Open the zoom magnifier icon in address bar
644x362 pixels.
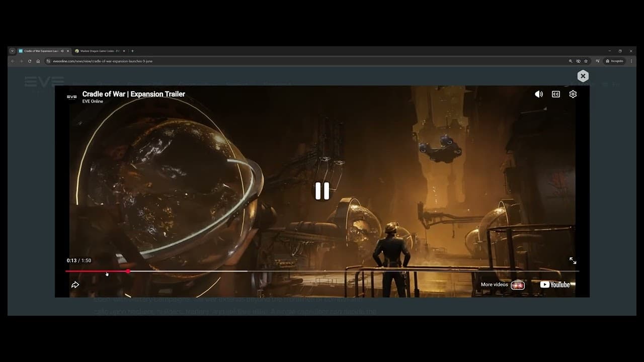571,61
